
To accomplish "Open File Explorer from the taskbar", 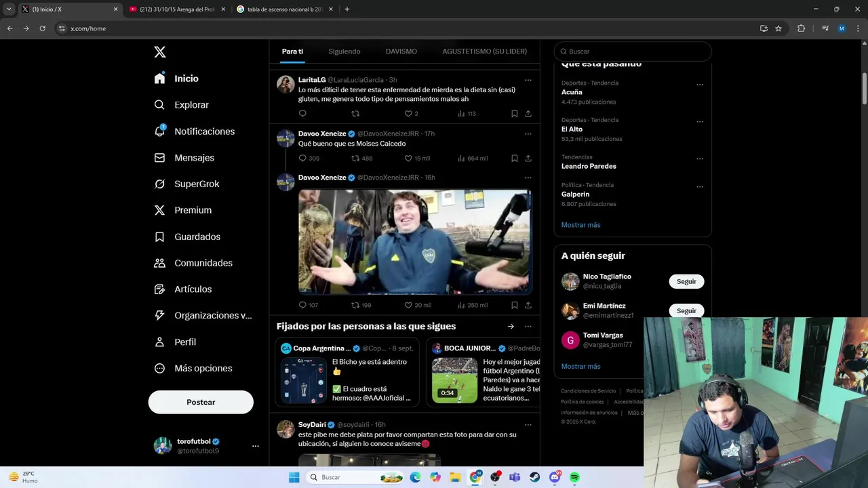I will [x=455, y=477].
